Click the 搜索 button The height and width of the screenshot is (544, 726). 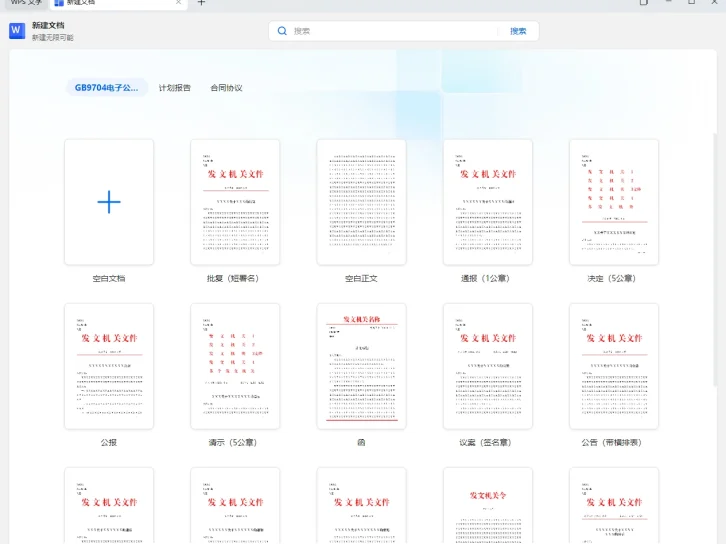click(518, 31)
